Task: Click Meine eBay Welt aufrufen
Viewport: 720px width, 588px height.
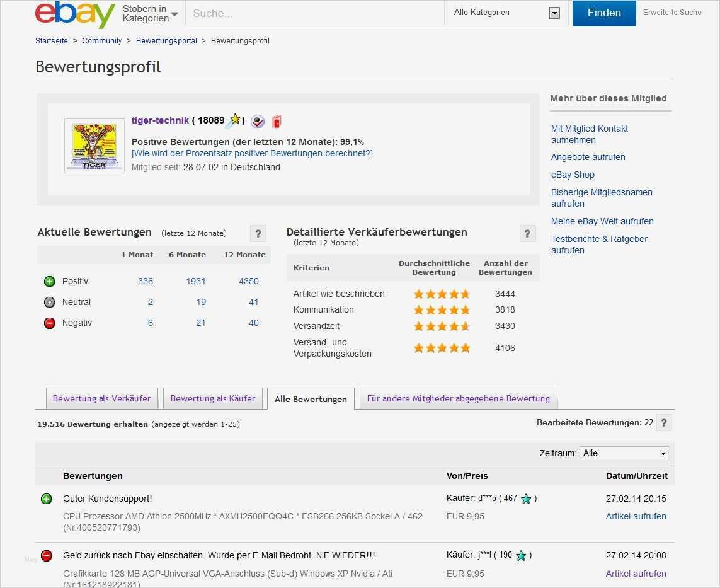Action: click(x=602, y=221)
